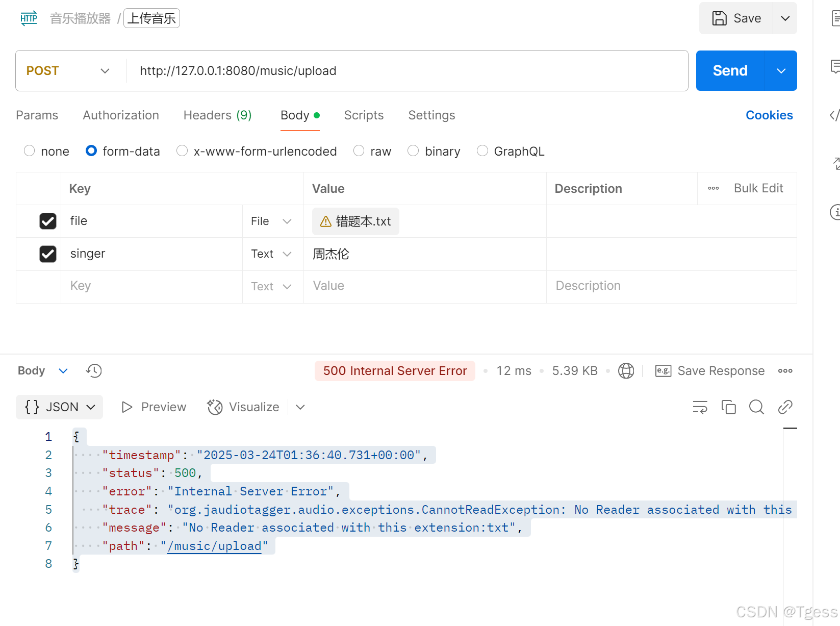Select the raw body type
Screen dimensions: 840x626
pyautogui.click(x=359, y=151)
